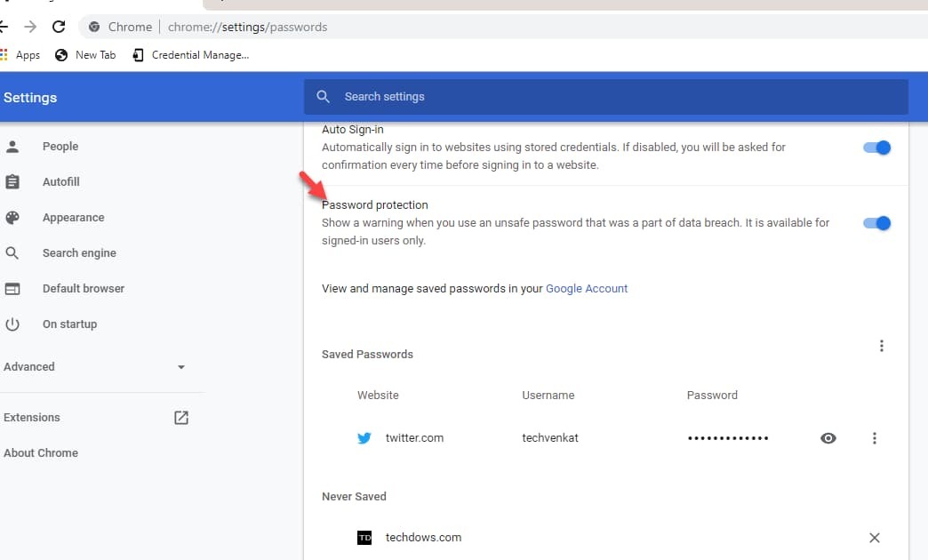Screen dimensions: 928x560
Task: Click the forward navigation arrow
Action: pos(30,27)
